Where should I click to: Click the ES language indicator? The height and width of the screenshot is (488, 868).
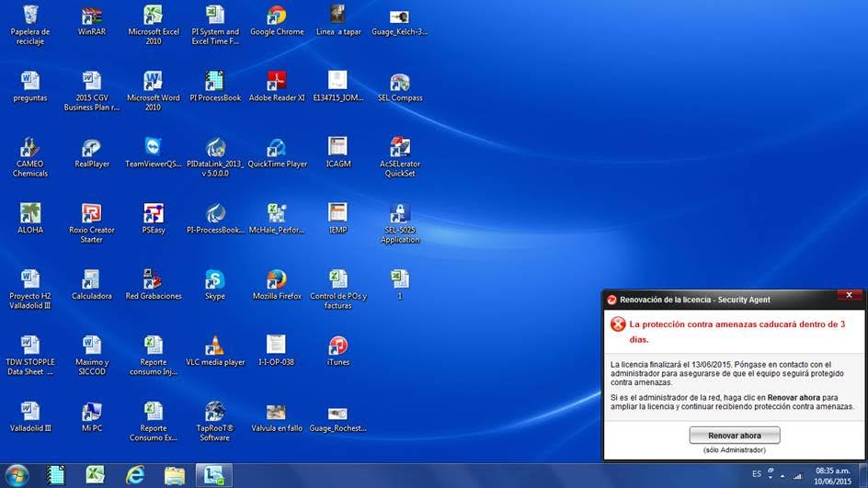pos(756,474)
